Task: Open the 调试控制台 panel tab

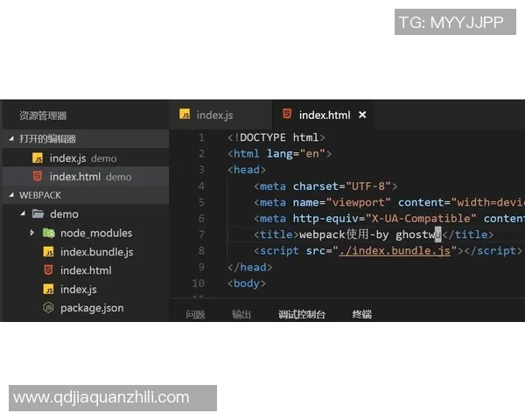Action: 302,314
